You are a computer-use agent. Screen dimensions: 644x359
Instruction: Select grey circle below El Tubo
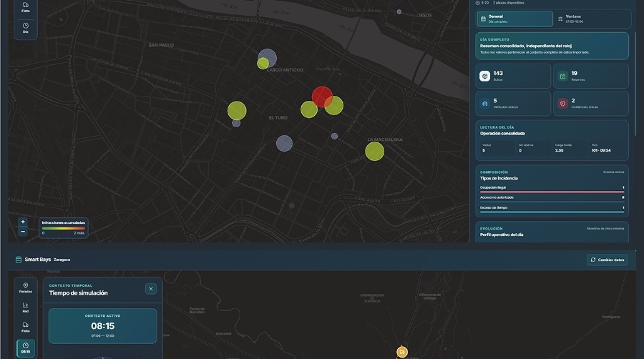(x=284, y=144)
